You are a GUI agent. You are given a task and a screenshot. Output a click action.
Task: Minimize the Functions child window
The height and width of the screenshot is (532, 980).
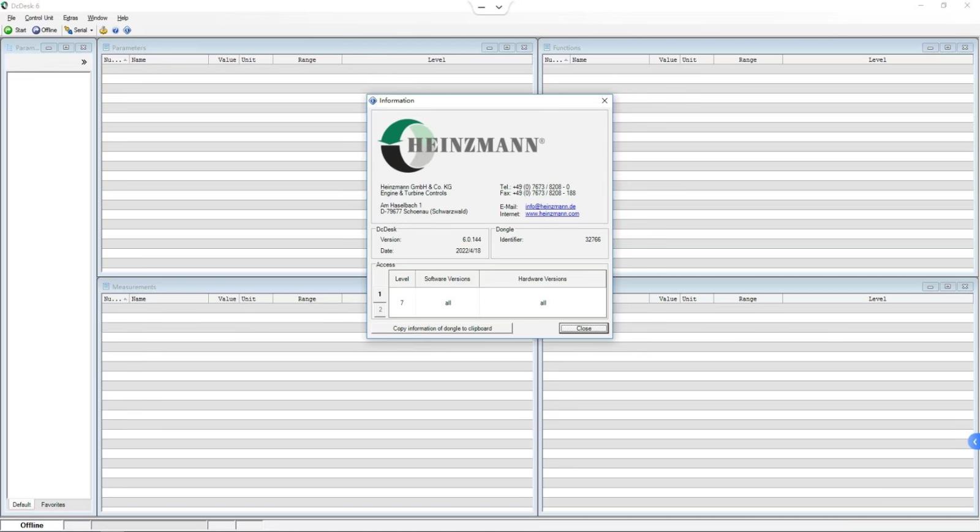pyautogui.click(x=930, y=47)
